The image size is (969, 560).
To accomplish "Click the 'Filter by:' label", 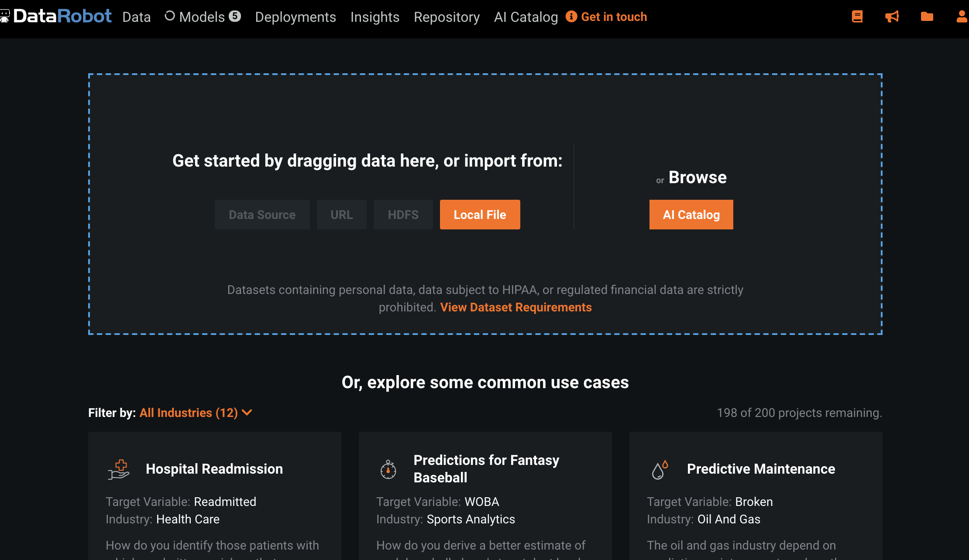I will (112, 413).
